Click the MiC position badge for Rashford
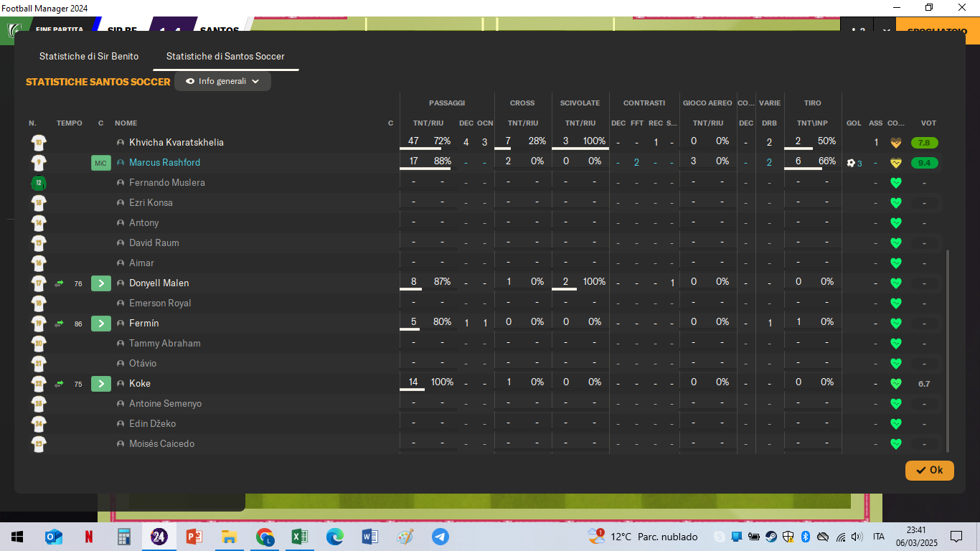The image size is (980, 551). click(x=100, y=163)
